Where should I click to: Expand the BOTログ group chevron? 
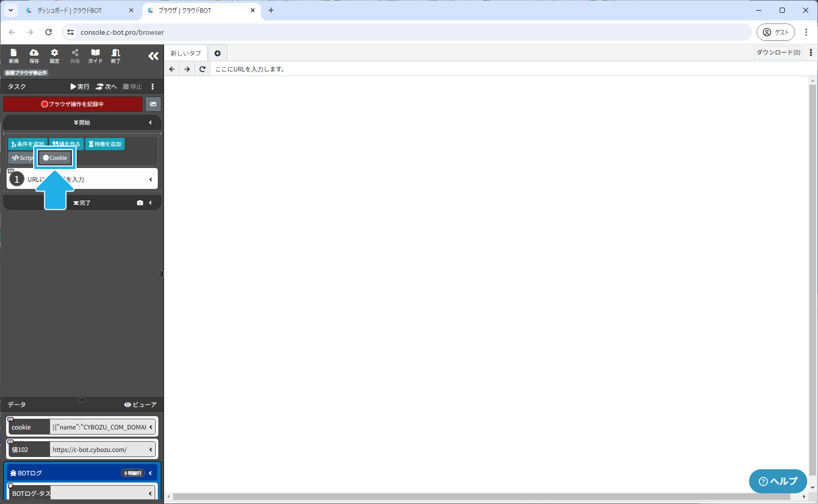coord(151,473)
